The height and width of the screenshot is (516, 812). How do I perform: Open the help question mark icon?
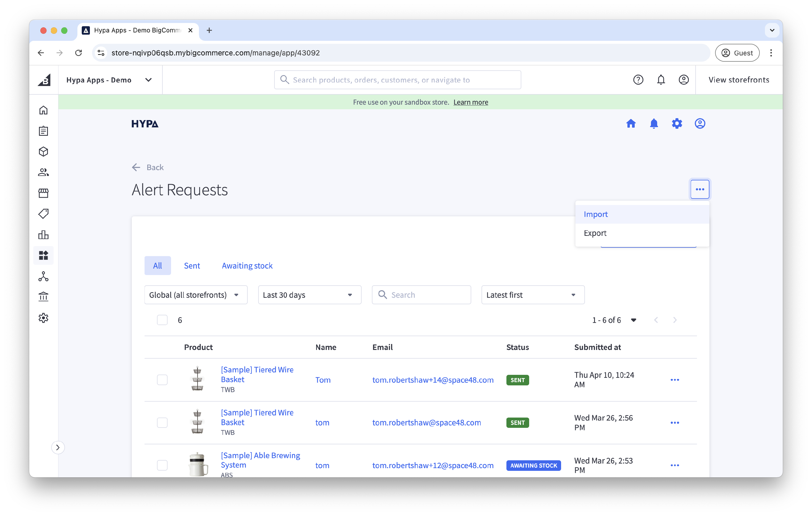click(638, 80)
